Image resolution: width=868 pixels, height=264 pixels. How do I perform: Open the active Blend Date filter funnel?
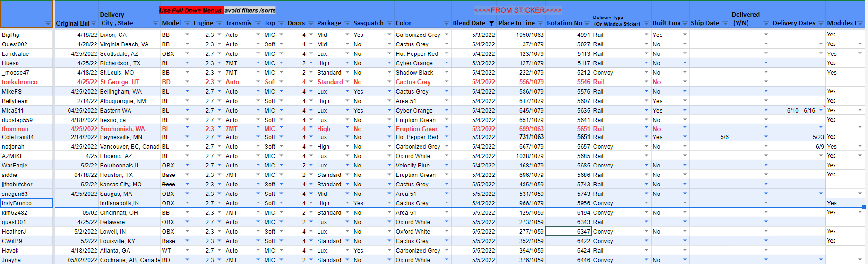coord(491,23)
